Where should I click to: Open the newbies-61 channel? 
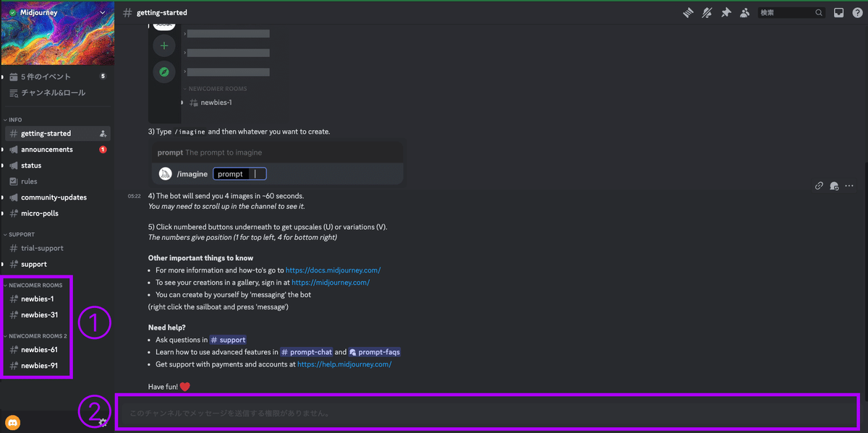pos(40,349)
